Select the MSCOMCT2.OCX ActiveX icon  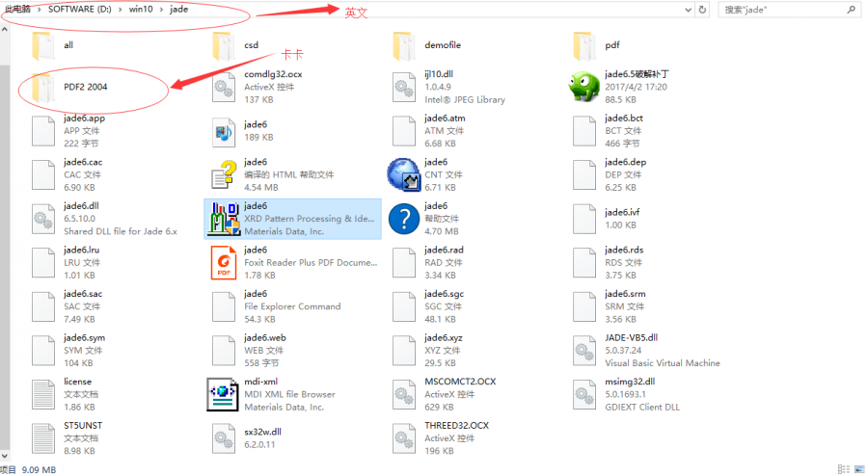(404, 395)
